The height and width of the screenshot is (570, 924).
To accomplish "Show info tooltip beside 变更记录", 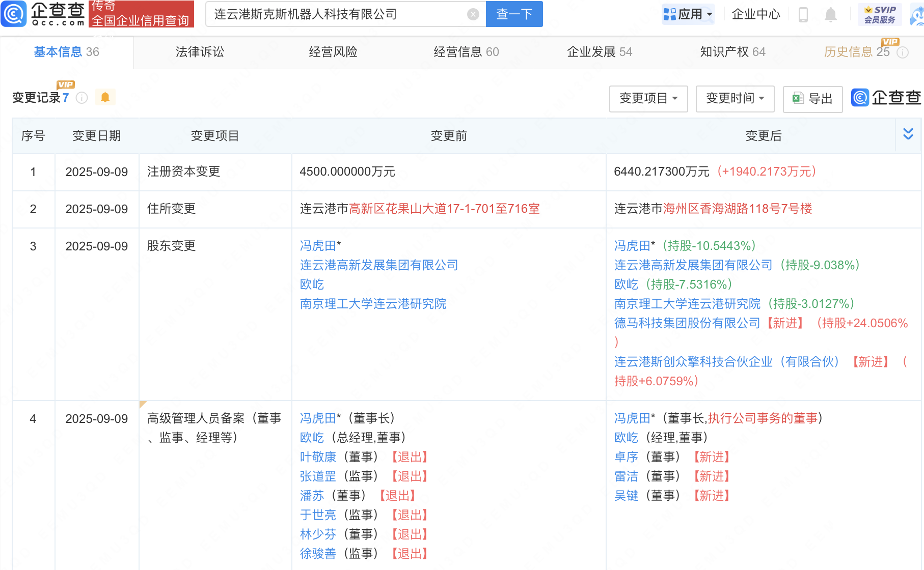I will pos(82,98).
